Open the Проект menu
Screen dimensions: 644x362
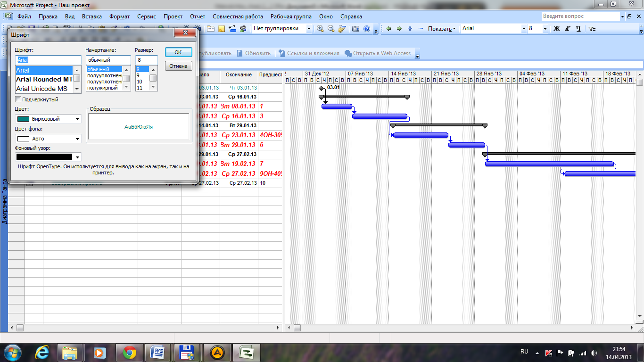[173, 16]
